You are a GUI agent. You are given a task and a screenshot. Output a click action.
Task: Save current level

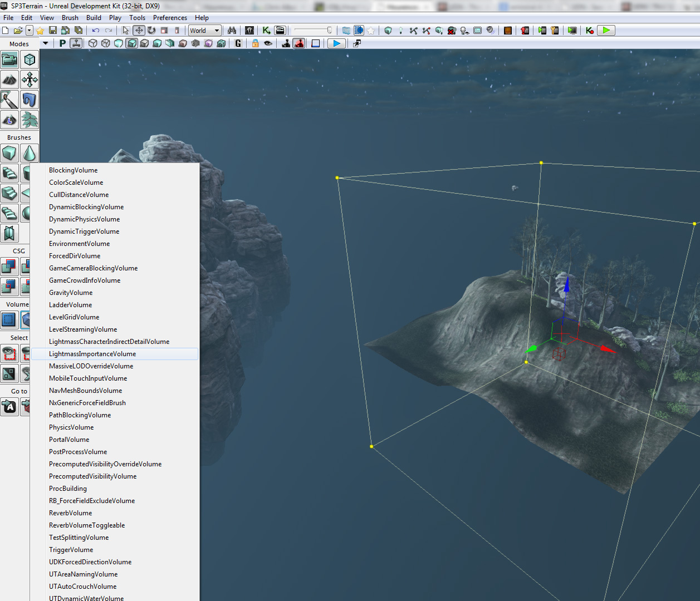[x=53, y=31]
